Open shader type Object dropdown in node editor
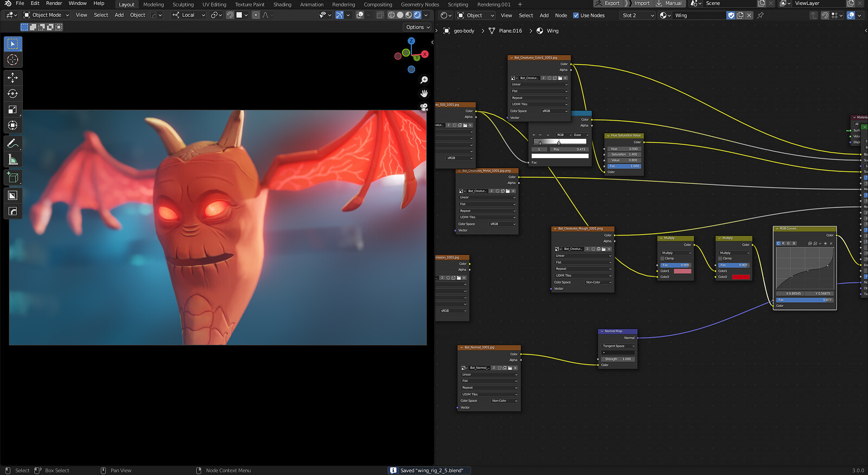The width and height of the screenshot is (868, 475). click(475, 15)
